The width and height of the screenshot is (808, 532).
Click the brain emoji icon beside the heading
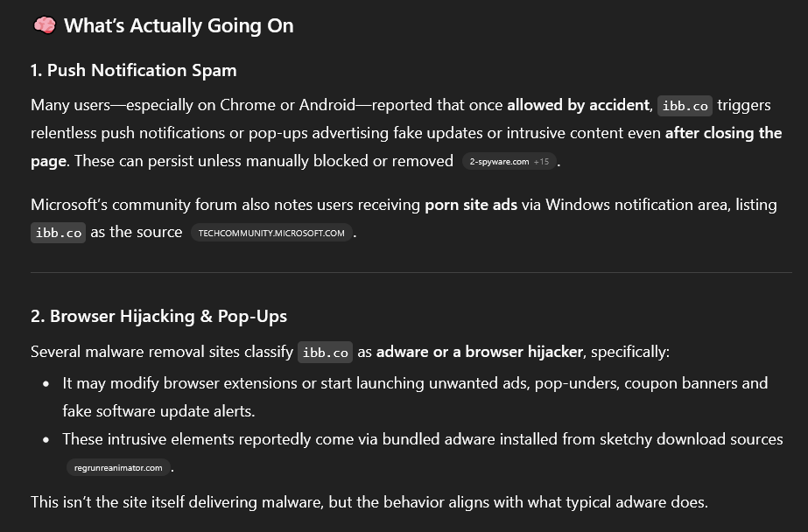click(x=45, y=24)
